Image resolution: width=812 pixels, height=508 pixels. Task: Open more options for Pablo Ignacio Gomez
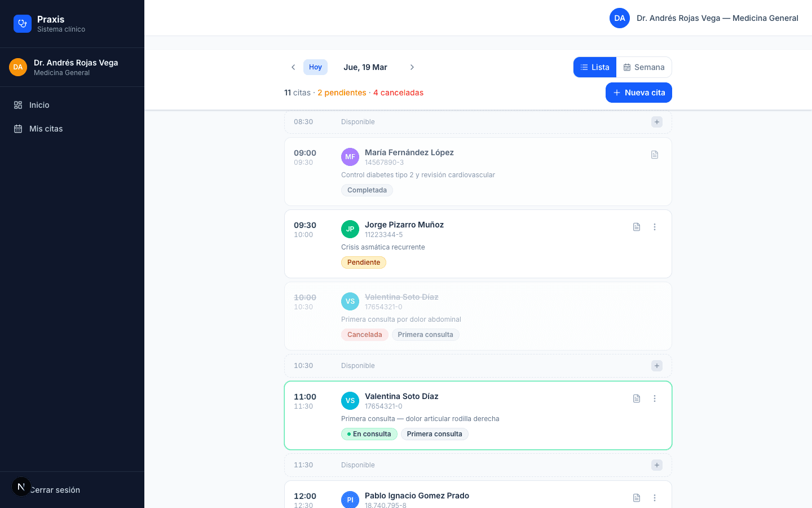[x=655, y=498]
